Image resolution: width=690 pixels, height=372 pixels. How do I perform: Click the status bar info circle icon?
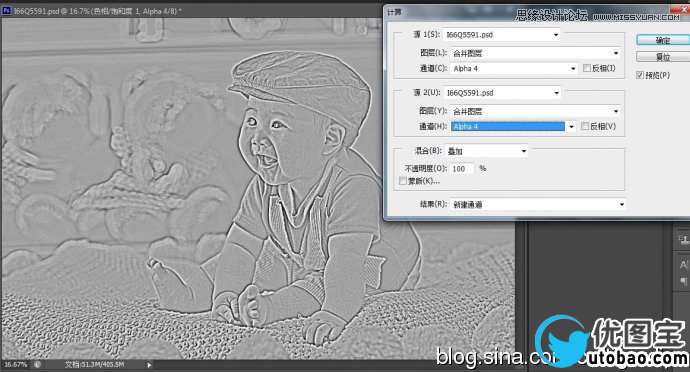pos(37,365)
